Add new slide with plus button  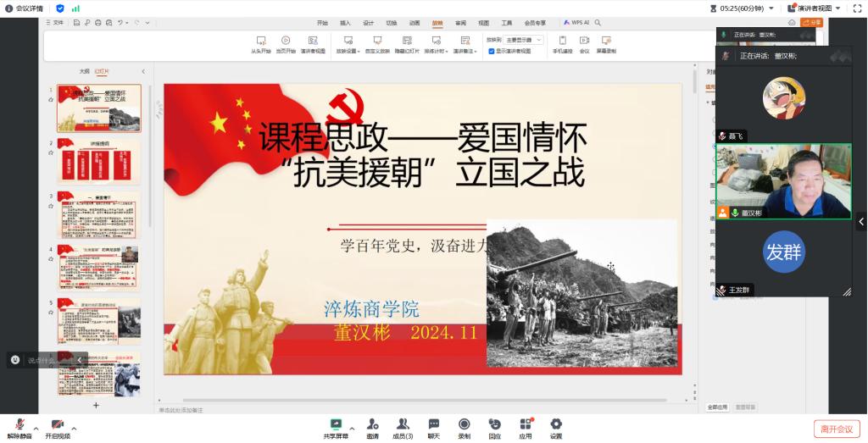pos(96,406)
